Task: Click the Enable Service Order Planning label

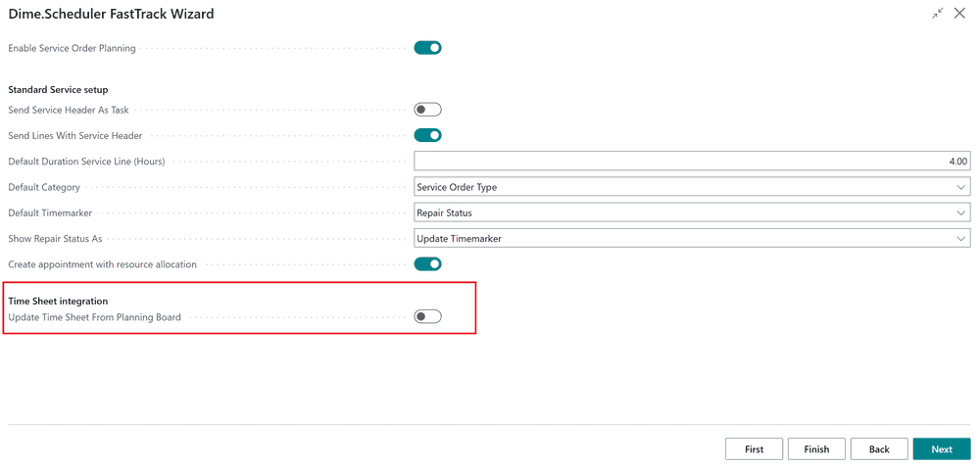Action: click(72, 48)
